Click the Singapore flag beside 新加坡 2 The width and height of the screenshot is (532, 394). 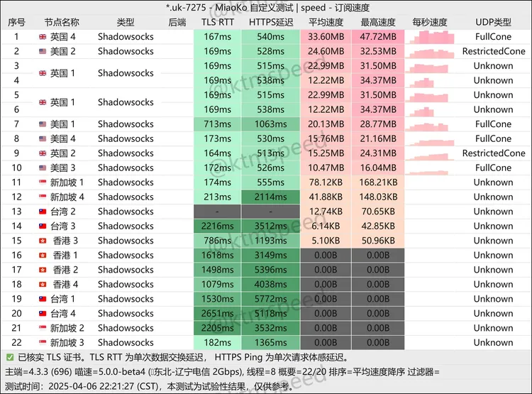click(x=43, y=328)
